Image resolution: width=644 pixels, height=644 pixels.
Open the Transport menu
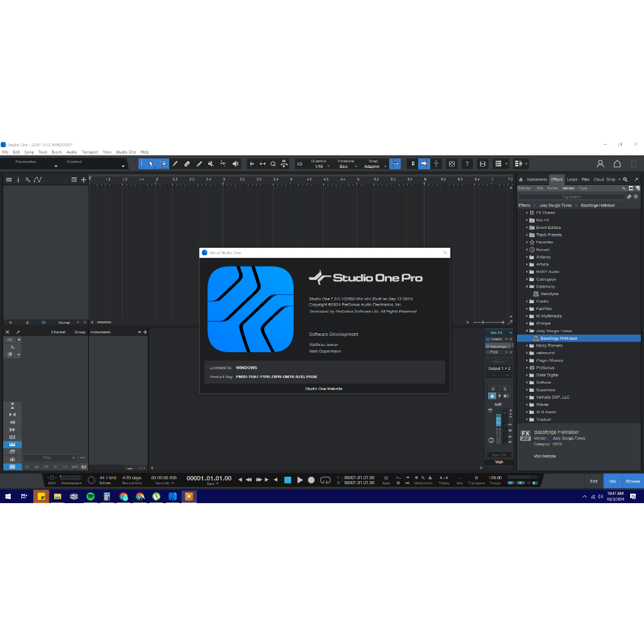point(90,152)
